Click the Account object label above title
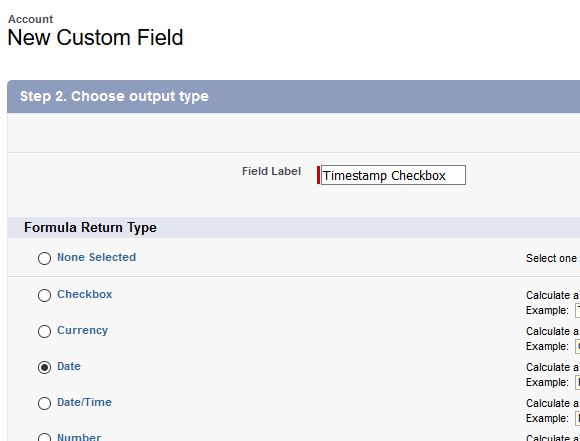The height and width of the screenshot is (441, 580). [31, 19]
